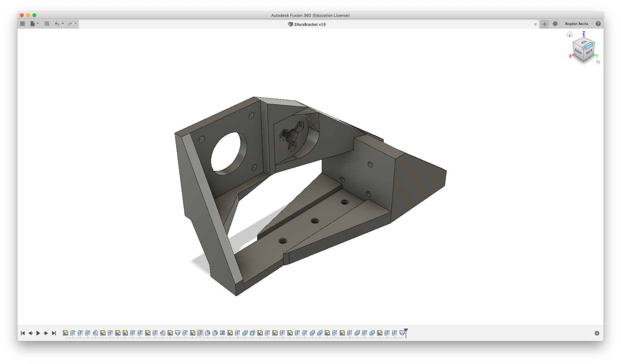This screenshot has width=621, height=364.
Task: Expand the undo history dropdown arrow
Action: point(63,24)
